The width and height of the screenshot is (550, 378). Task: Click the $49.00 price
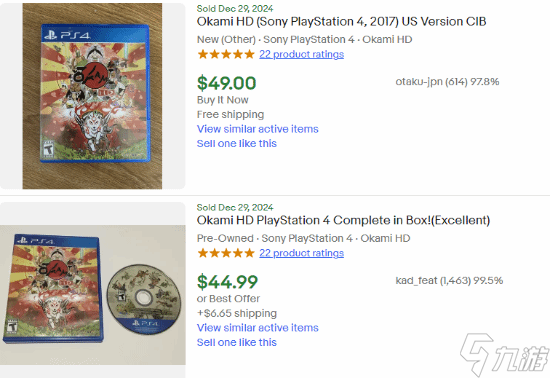(227, 83)
